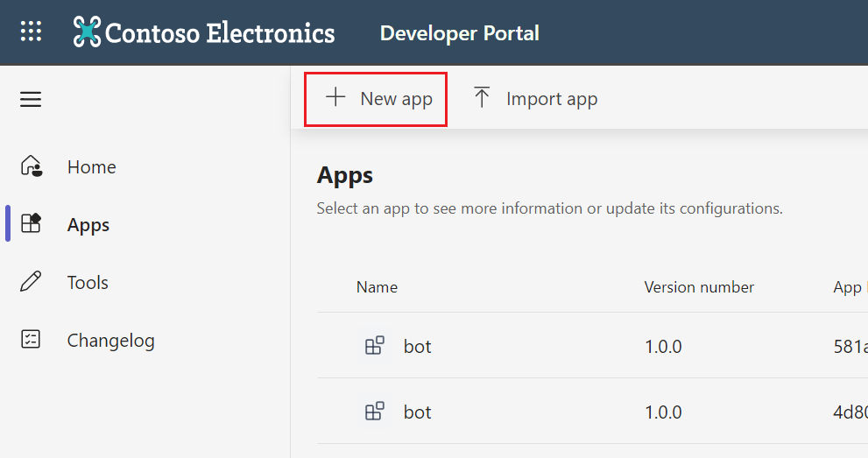Sort by Name column header

pos(377,287)
